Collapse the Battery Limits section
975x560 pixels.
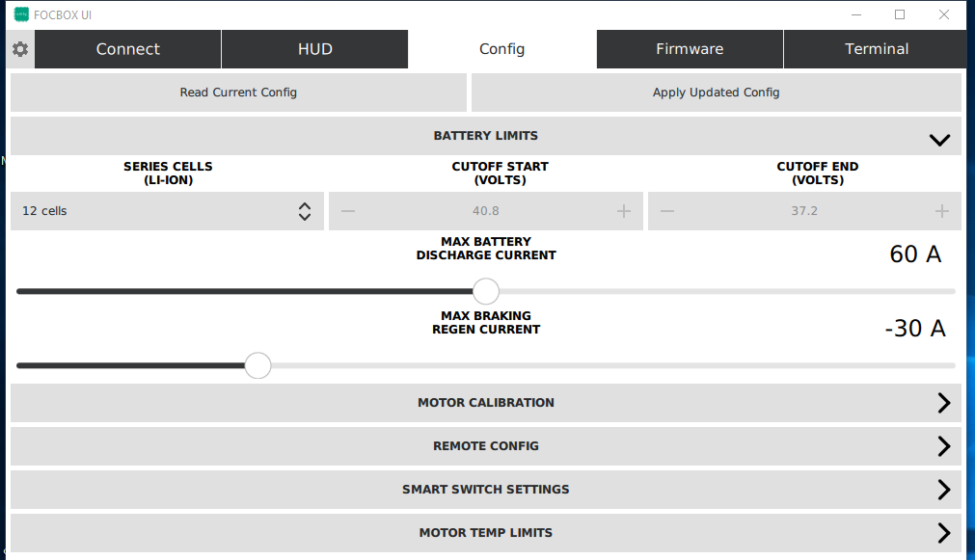coord(939,139)
